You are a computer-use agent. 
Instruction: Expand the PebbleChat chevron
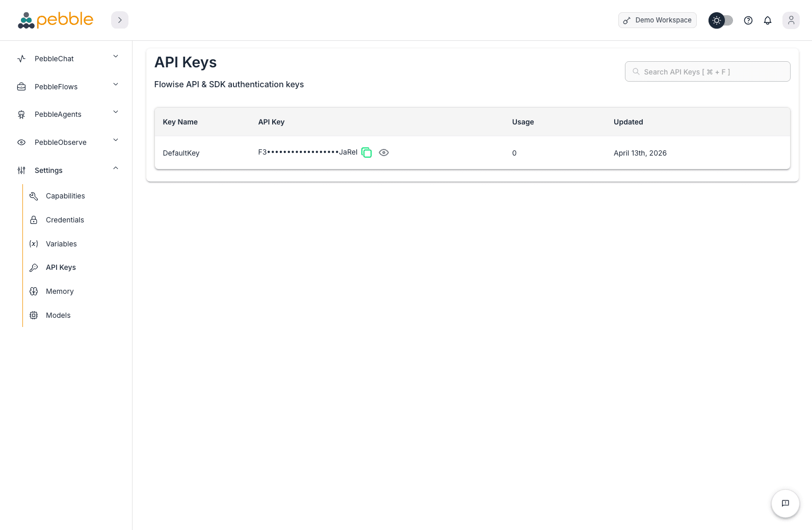pos(116,57)
